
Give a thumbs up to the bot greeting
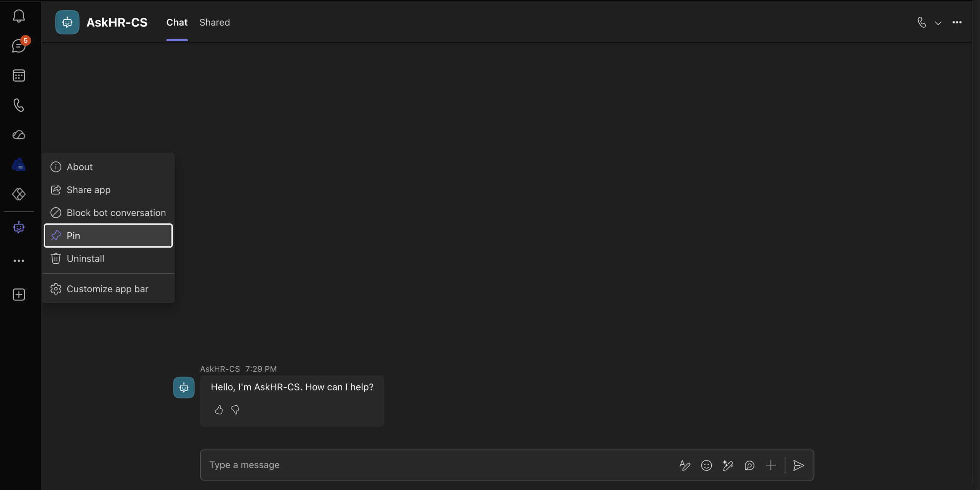[x=219, y=410]
